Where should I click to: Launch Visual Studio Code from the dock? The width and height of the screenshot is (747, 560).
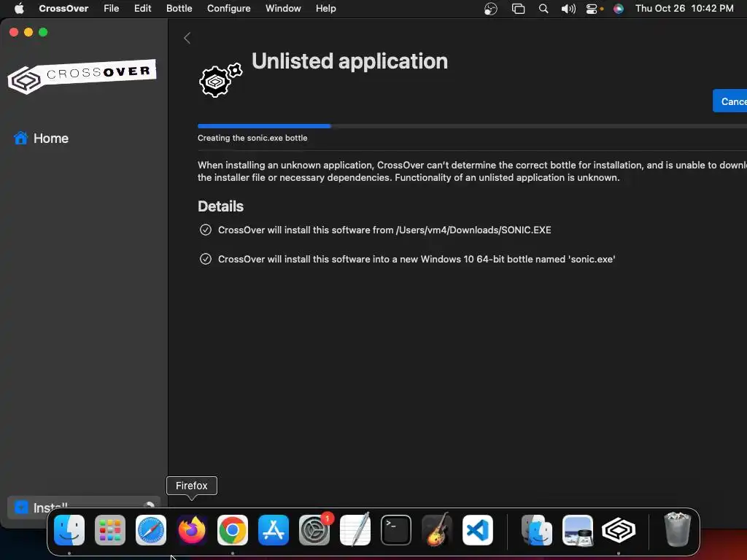pos(478,530)
